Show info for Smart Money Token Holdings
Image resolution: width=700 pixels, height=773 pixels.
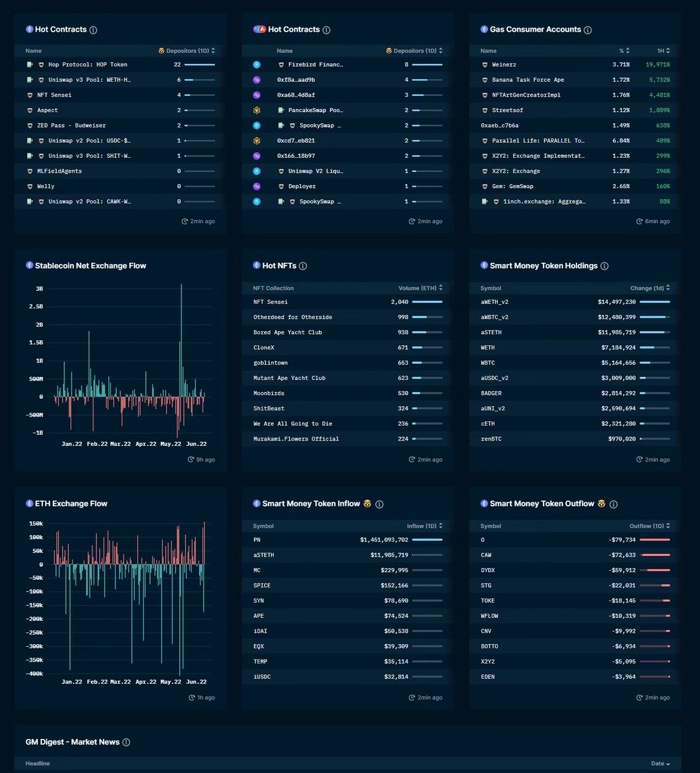604,266
